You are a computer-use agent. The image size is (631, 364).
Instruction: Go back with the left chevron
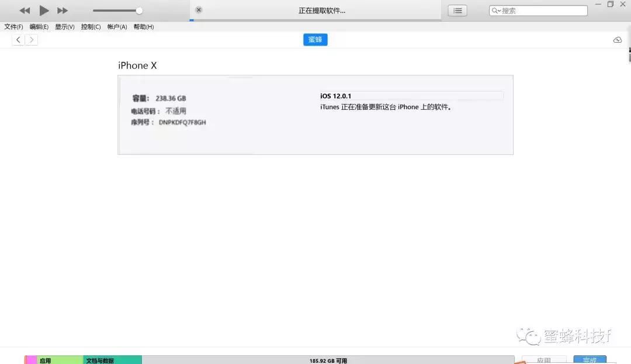pyautogui.click(x=18, y=39)
